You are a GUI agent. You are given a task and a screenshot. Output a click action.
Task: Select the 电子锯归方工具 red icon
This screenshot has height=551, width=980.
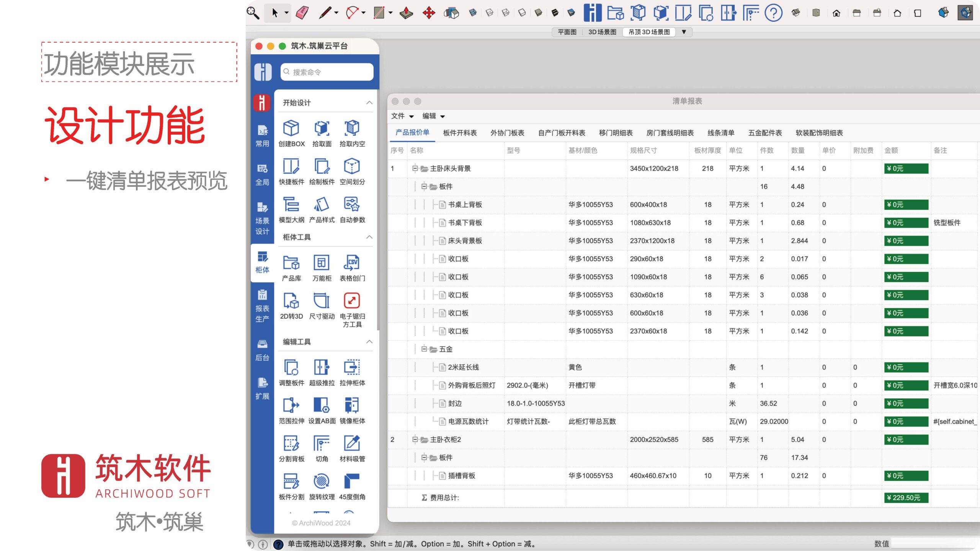(352, 301)
